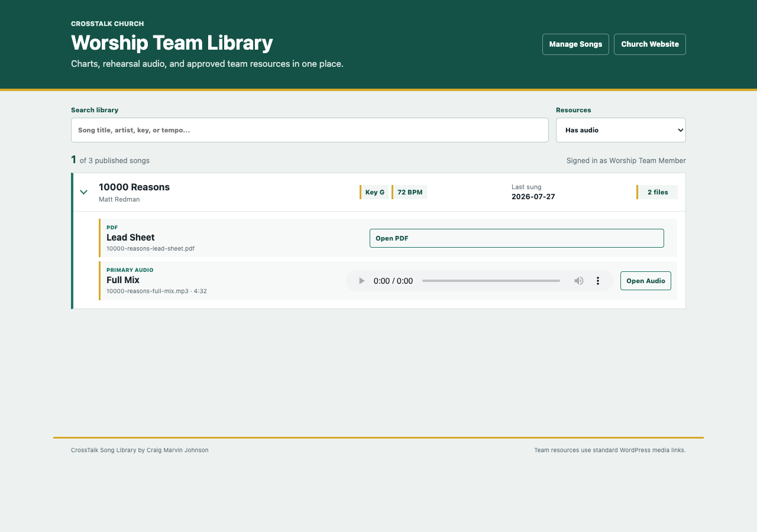Click the Lead Sheet resource title
Image resolution: width=757 pixels, height=532 pixels.
point(131,238)
